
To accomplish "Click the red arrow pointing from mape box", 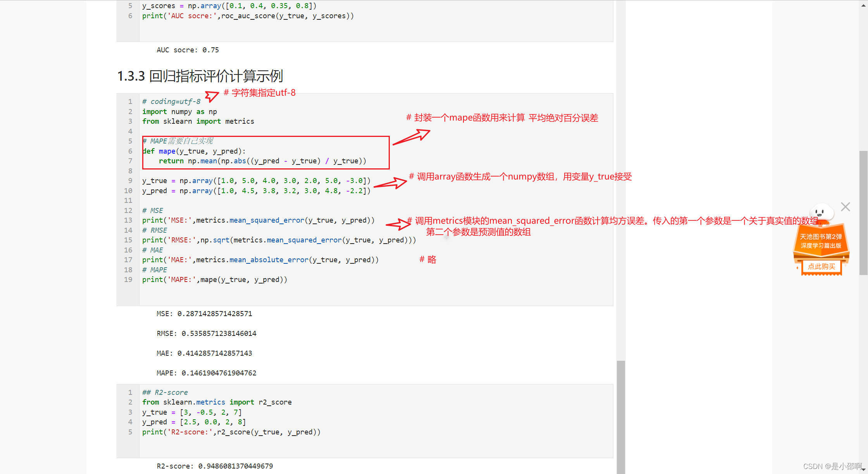I will pyautogui.click(x=412, y=137).
